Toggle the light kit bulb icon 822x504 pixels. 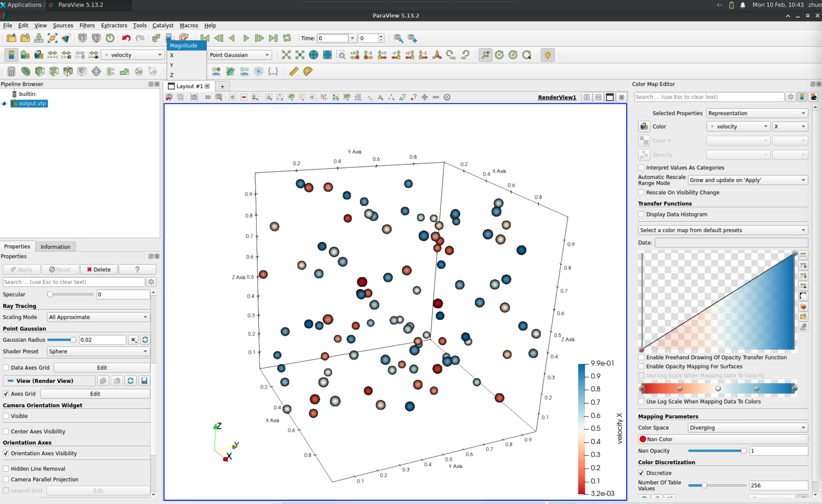tap(547, 55)
